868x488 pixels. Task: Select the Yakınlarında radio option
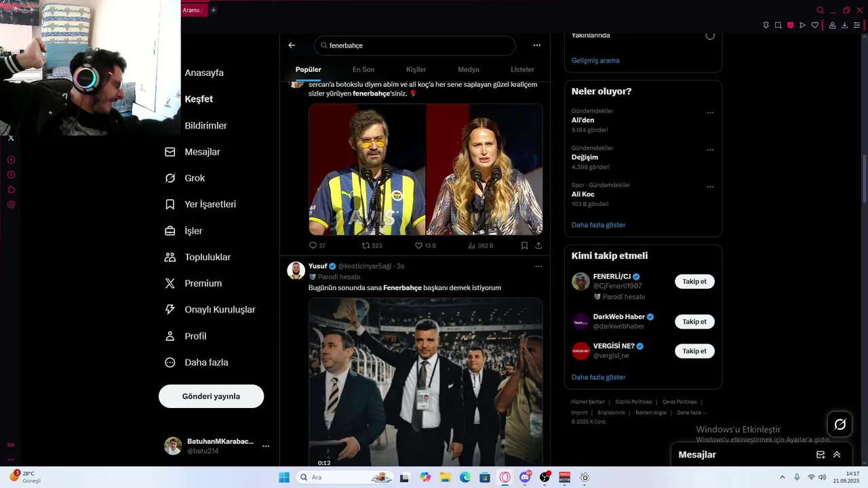[x=710, y=35]
